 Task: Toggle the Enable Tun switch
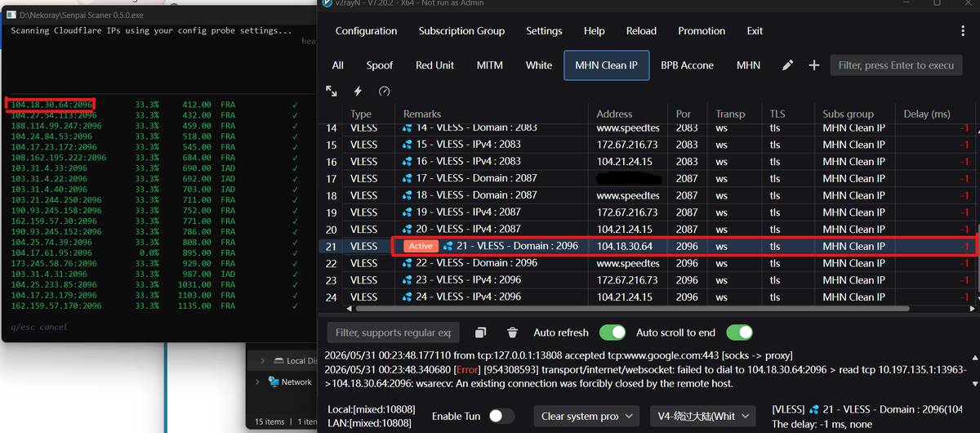(501, 416)
